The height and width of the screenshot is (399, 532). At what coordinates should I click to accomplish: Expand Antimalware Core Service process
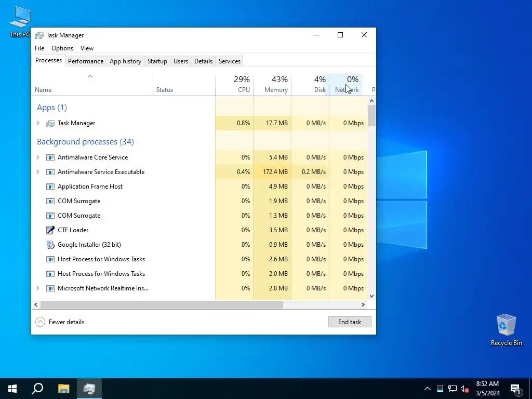point(37,157)
